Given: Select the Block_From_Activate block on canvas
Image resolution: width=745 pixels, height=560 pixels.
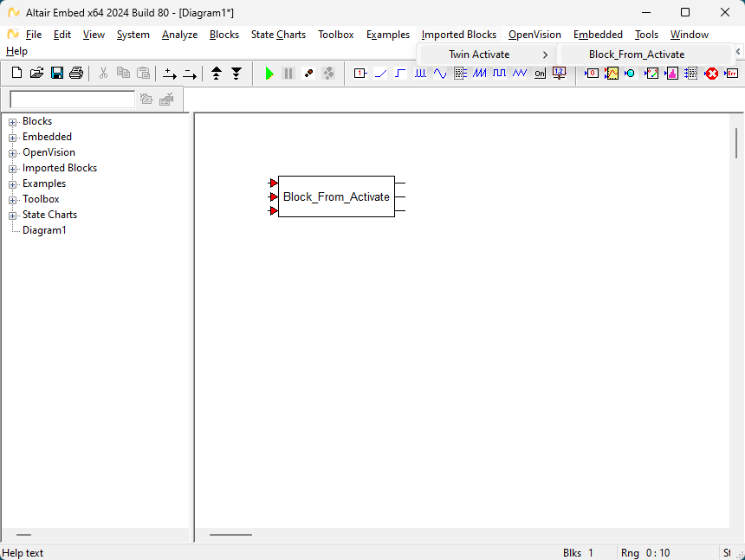Looking at the screenshot, I should [336, 196].
